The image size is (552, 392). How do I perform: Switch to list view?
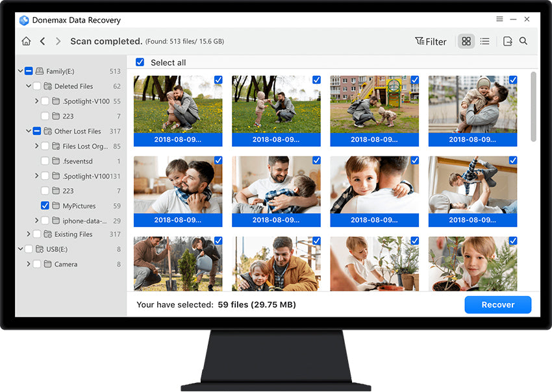coord(484,41)
